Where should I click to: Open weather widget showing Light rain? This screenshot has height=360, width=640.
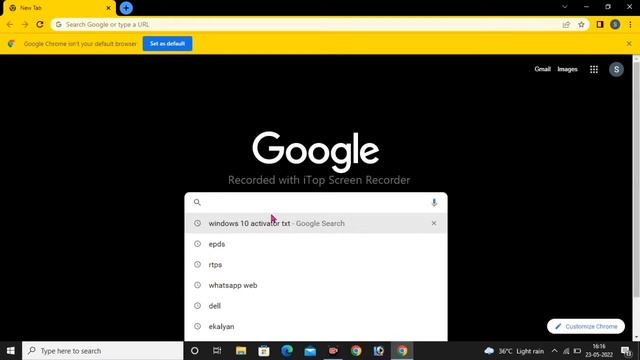point(514,351)
